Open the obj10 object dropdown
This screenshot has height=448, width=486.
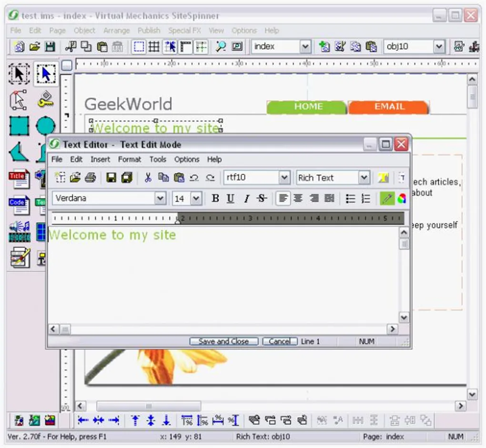[439, 47]
